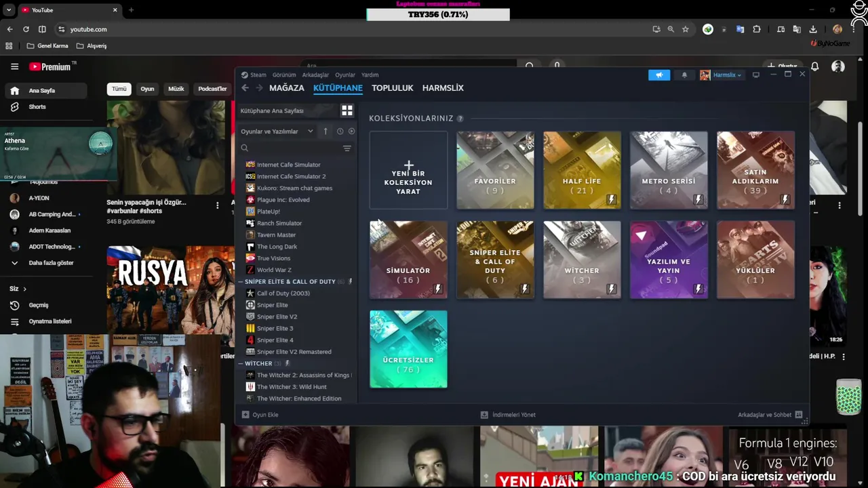Screen dimensions: 868x488
Task: Open Steam announcements megaphone button
Action: pyautogui.click(x=659, y=75)
